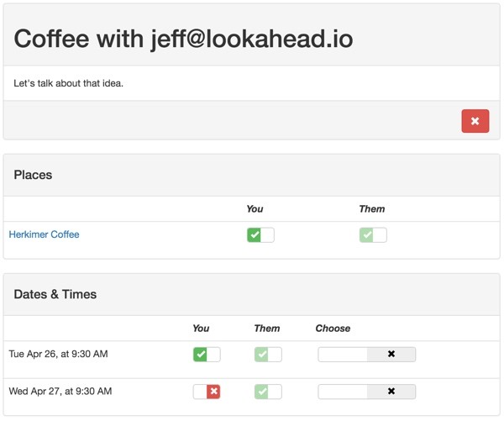Toggle your availability for Tue Apr 26
The height and width of the screenshot is (421, 504).
[207, 355]
